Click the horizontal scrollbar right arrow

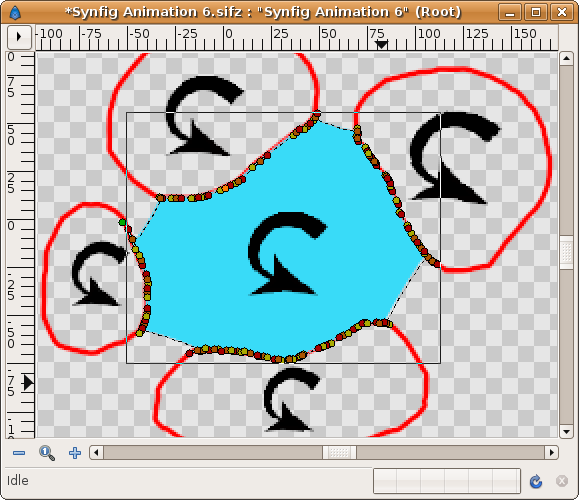tap(552, 452)
